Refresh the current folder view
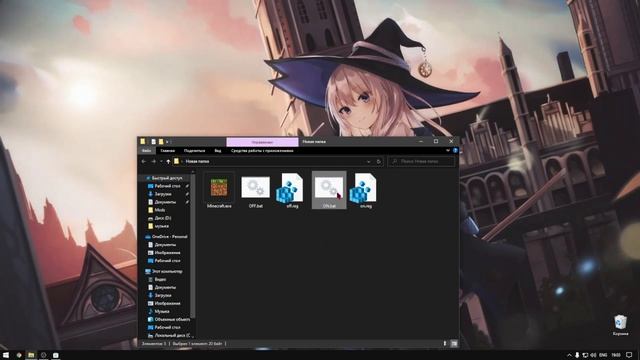 (378, 162)
